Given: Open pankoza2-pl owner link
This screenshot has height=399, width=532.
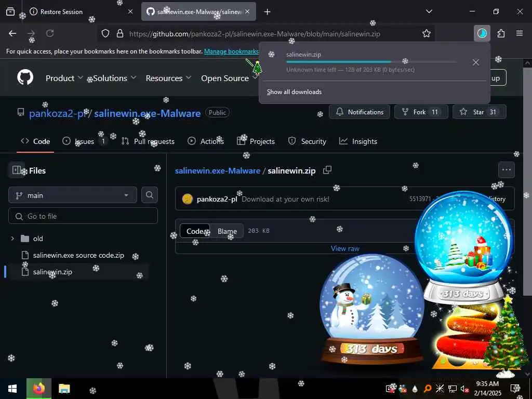Looking at the screenshot, I should (x=57, y=113).
